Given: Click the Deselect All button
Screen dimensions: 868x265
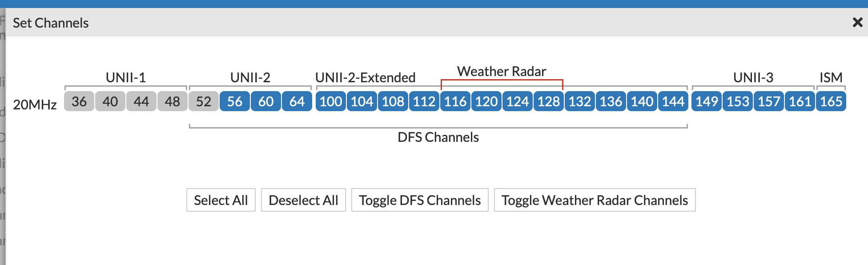Looking at the screenshot, I should click(x=303, y=200).
